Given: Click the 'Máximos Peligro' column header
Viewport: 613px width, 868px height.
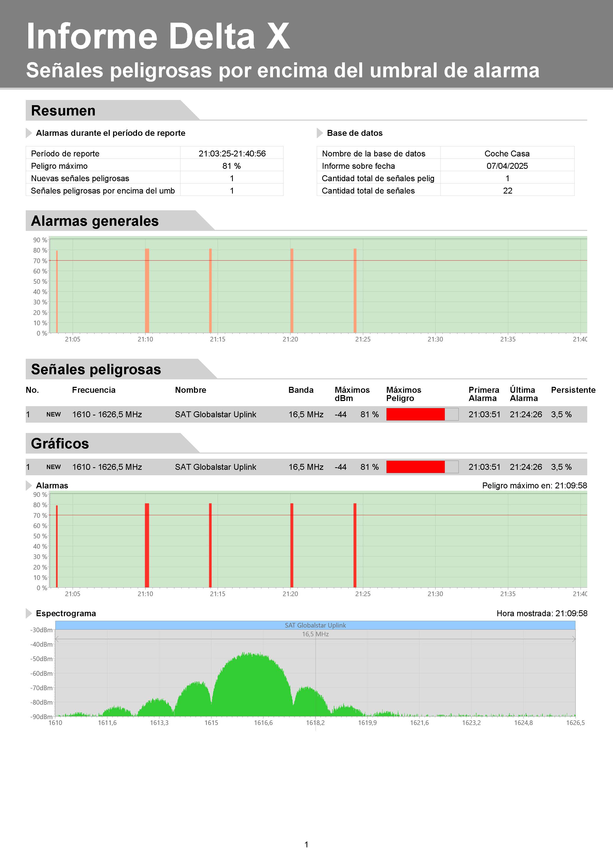Looking at the screenshot, I should [404, 394].
